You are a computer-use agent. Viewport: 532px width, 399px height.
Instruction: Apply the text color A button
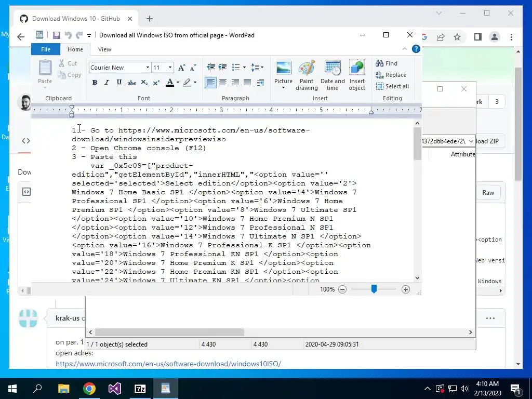pyautogui.click(x=170, y=83)
